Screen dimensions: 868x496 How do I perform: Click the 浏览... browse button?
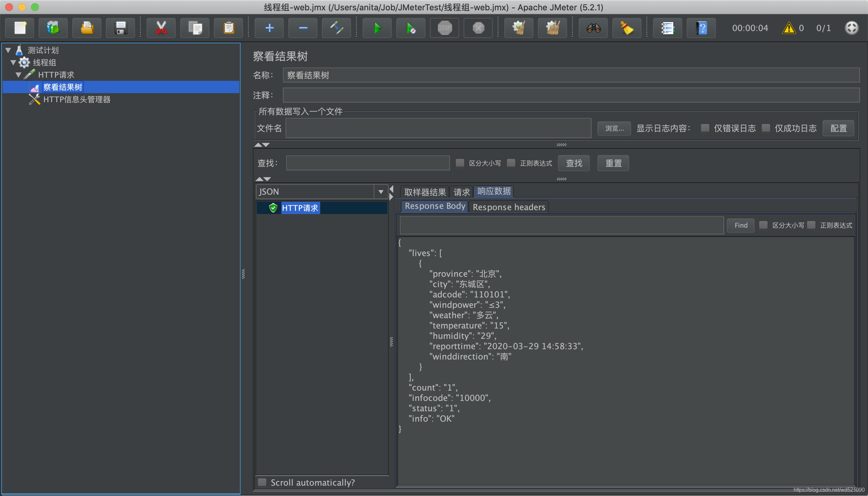614,128
